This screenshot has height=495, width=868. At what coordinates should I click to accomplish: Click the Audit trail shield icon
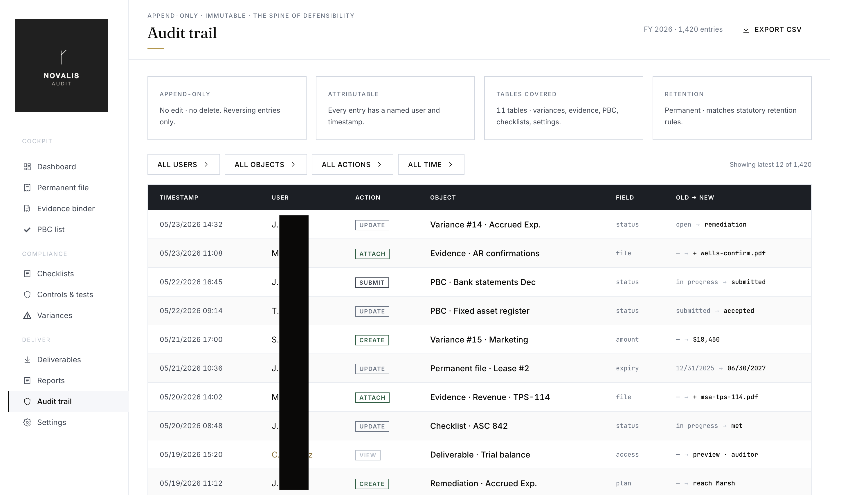point(27,401)
